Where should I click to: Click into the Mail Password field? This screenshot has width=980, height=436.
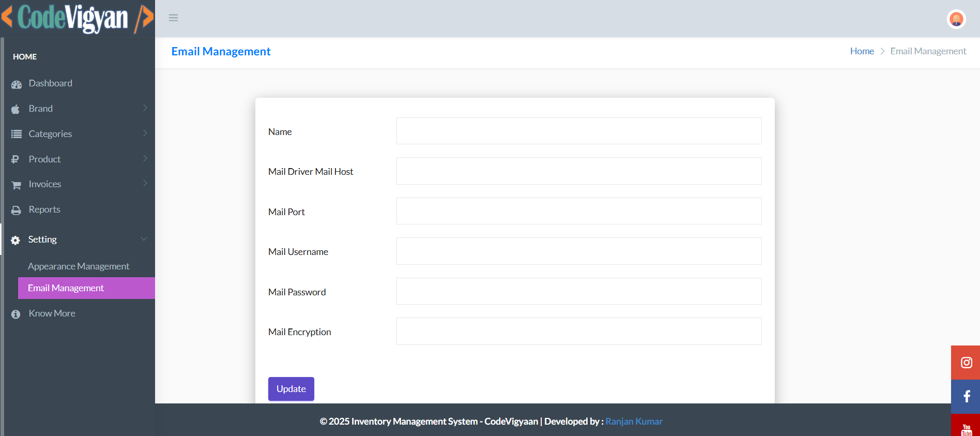coord(578,291)
